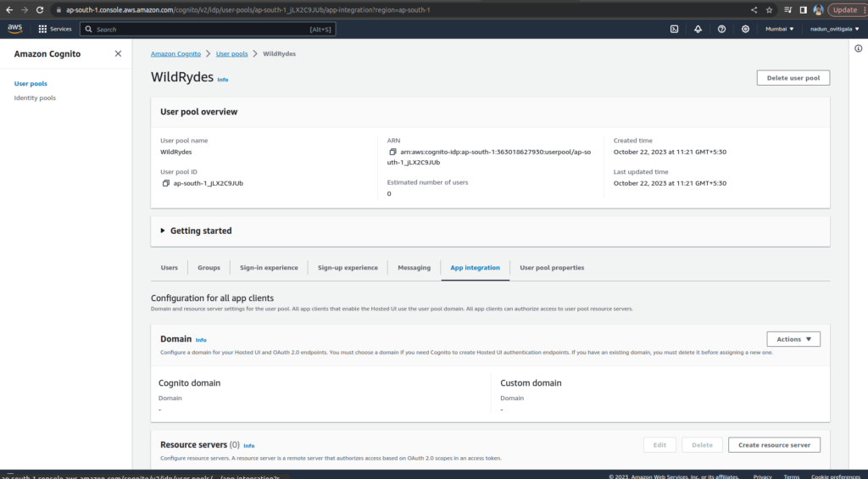Click Create resource server button
The image size is (868, 479).
click(773, 445)
